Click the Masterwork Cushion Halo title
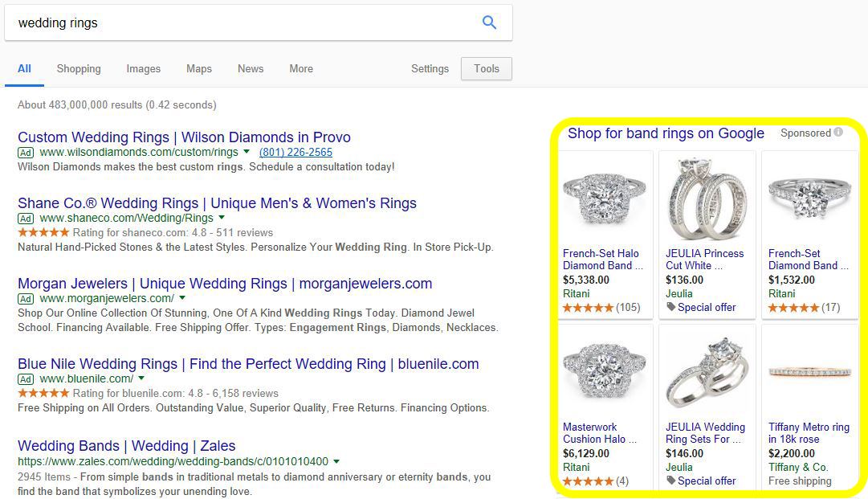Viewport: 868px width, 499px height. pyautogui.click(x=600, y=433)
